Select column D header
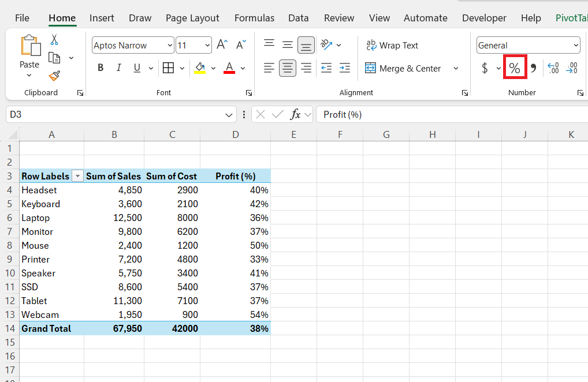The height and width of the screenshot is (382, 588). point(236,134)
